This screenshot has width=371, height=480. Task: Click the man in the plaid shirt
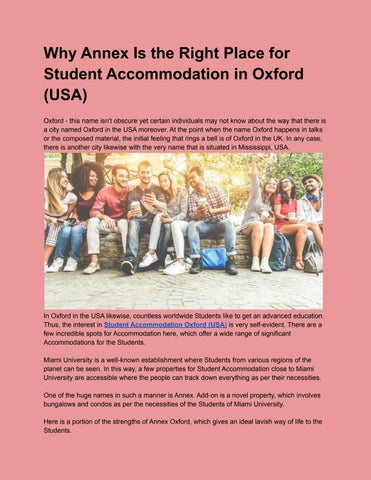tap(208, 217)
